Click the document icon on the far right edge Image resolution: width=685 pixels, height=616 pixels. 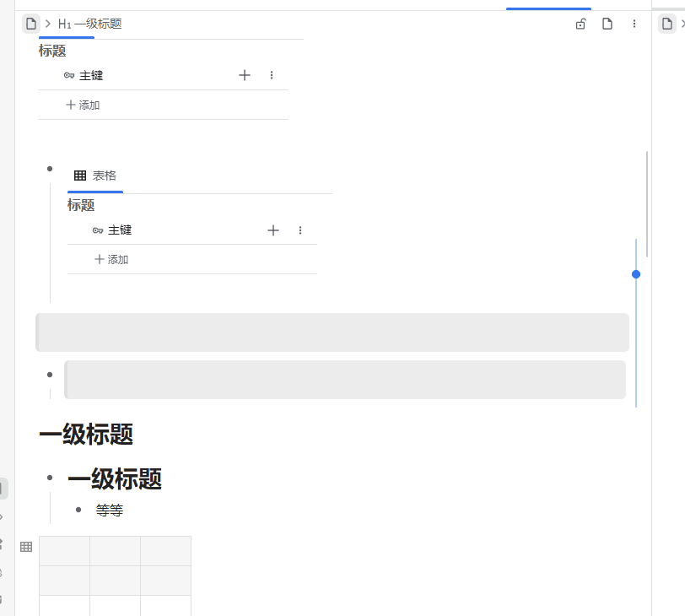(x=666, y=23)
